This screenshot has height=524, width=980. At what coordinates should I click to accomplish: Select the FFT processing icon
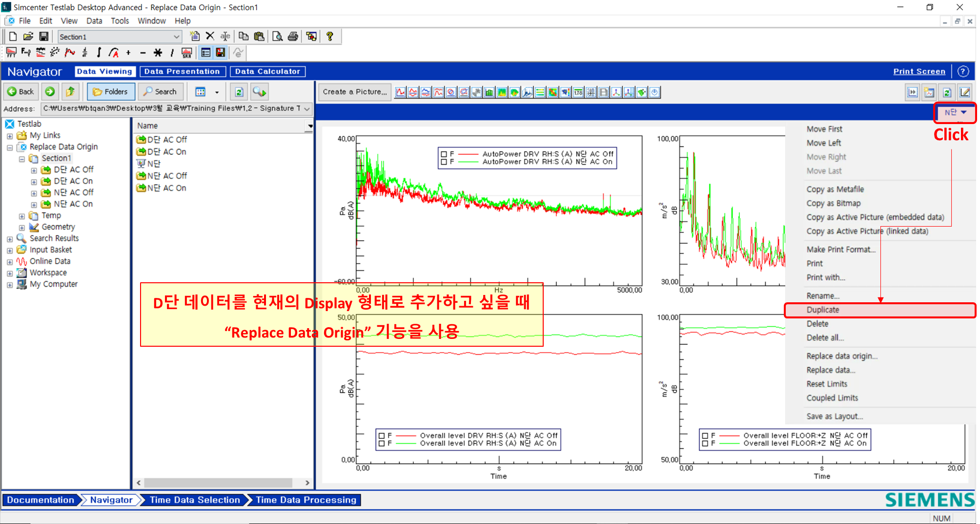point(11,52)
